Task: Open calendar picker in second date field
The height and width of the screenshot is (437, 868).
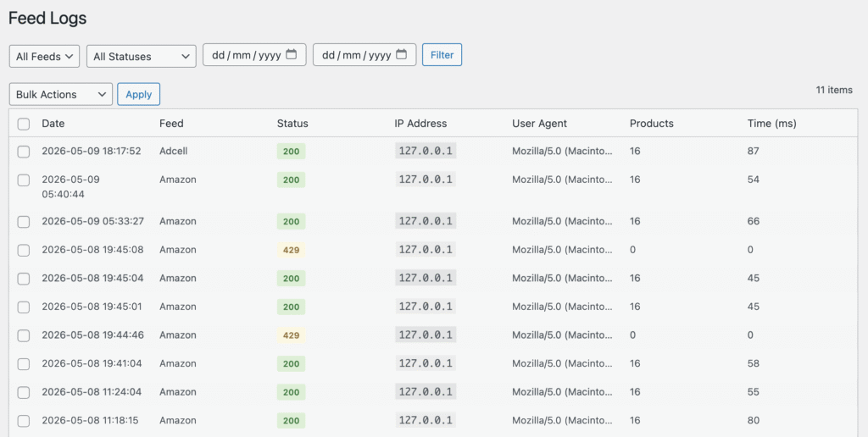Action: click(401, 55)
